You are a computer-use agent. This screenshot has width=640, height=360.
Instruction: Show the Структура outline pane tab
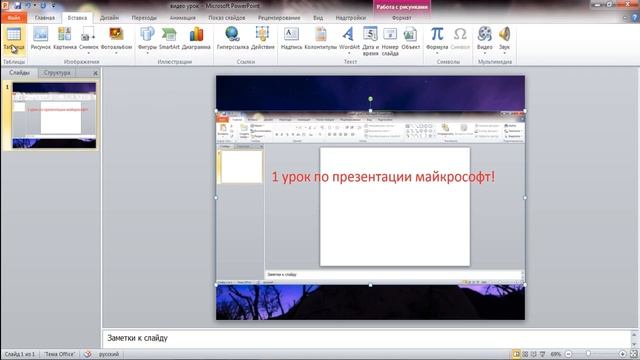[57, 73]
